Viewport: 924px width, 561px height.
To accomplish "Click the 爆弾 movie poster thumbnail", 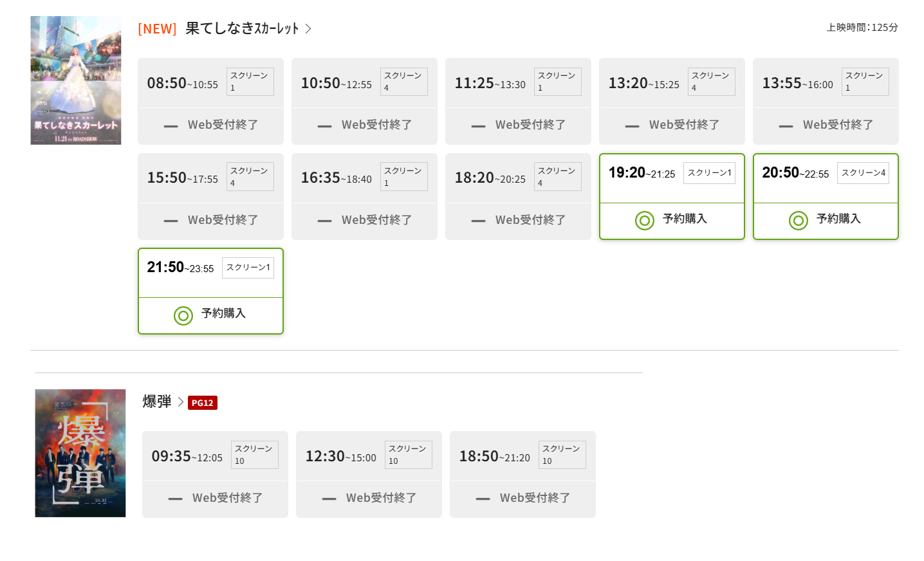I will click(80, 453).
